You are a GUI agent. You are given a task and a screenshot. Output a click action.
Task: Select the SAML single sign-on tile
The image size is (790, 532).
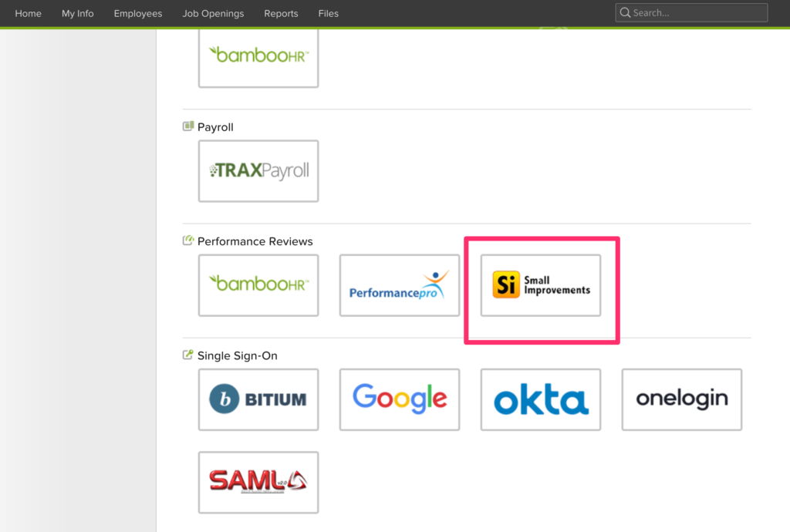tap(258, 482)
